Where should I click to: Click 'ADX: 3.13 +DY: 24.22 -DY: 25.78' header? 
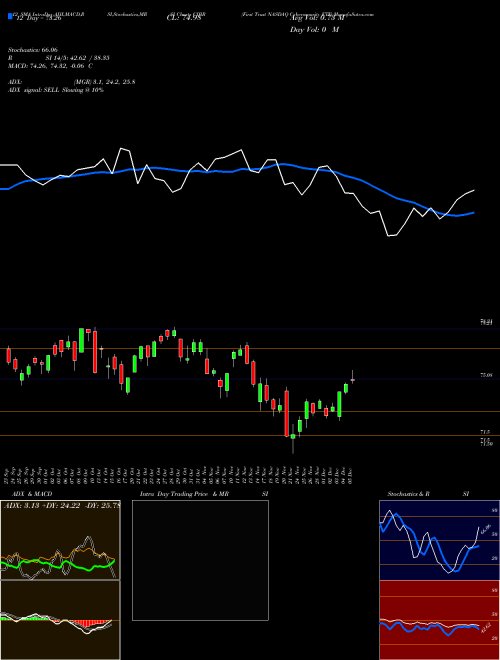coord(61,505)
